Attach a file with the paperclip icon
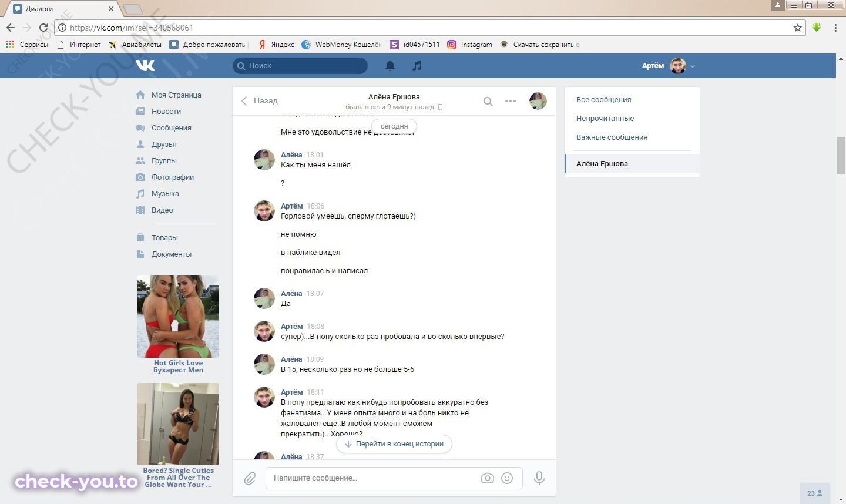 tap(250, 478)
